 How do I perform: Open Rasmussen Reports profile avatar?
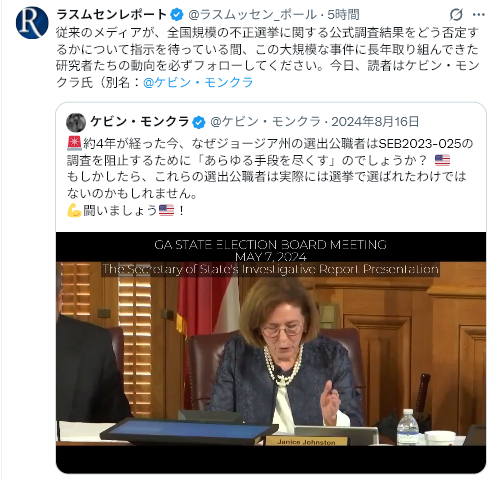(32, 23)
